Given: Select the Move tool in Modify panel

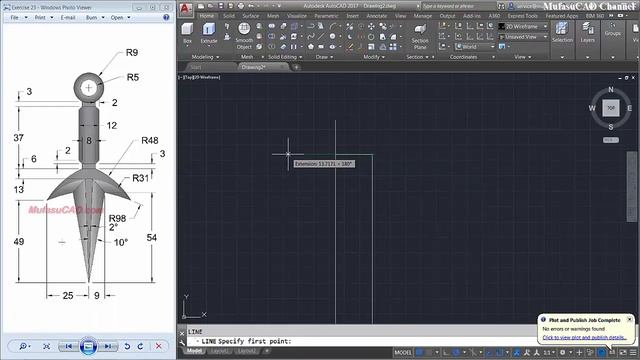Looking at the screenshot, I should click(x=371, y=27).
